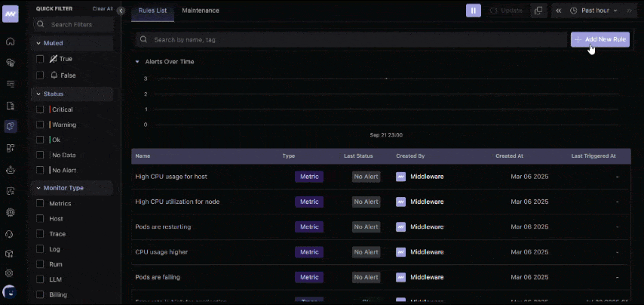Check the Critical status filter
The height and width of the screenshot is (305, 644).
click(x=41, y=109)
